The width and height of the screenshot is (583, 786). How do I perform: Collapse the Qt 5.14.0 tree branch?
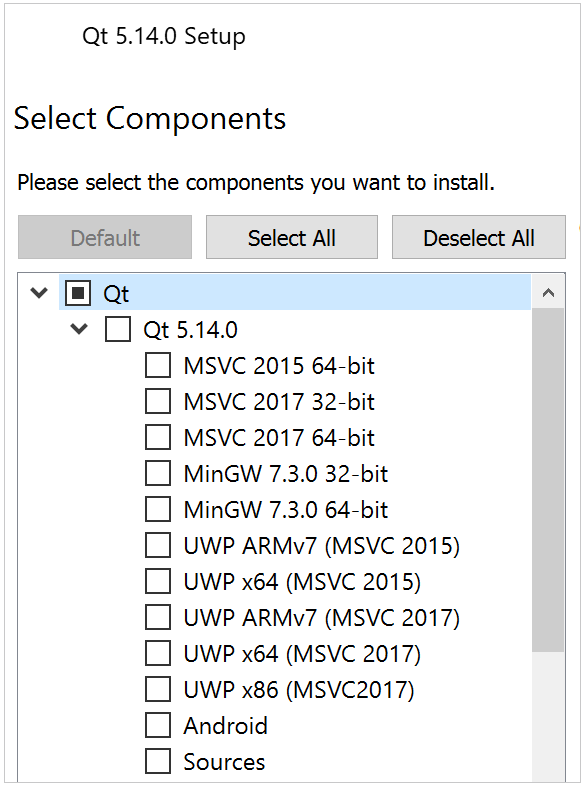(x=79, y=329)
